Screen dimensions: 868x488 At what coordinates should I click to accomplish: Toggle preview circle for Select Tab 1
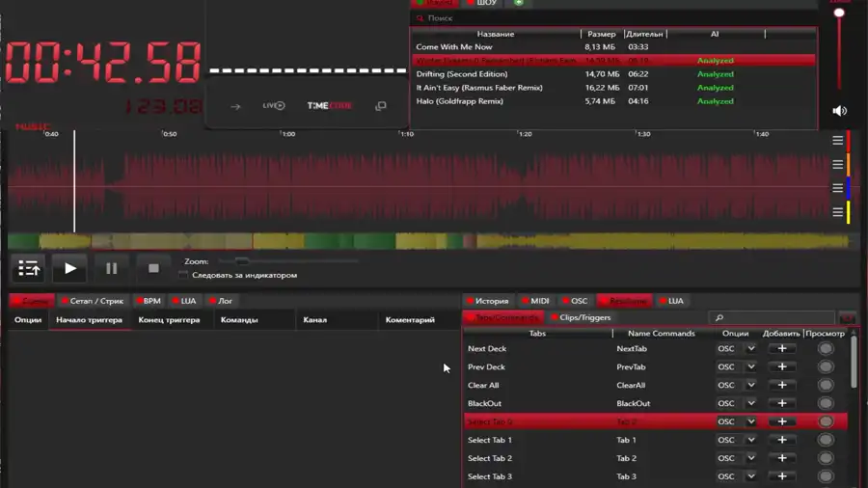[826, 441]
